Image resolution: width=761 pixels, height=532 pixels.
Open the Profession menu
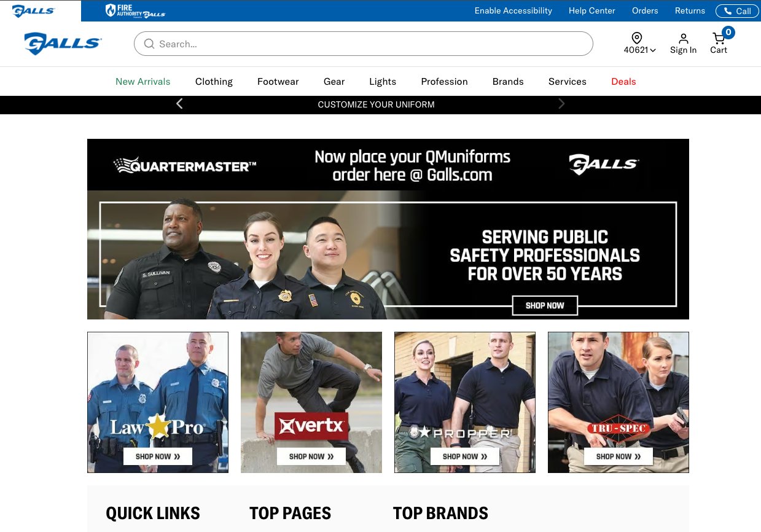[445, 82]
